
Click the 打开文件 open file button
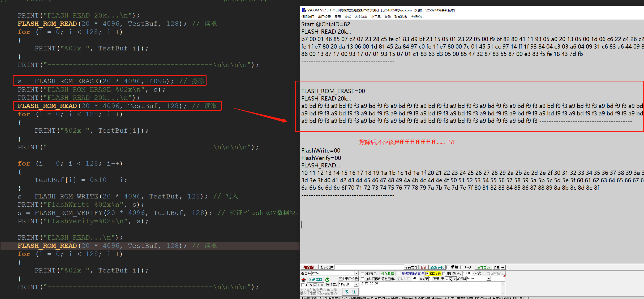327,267
